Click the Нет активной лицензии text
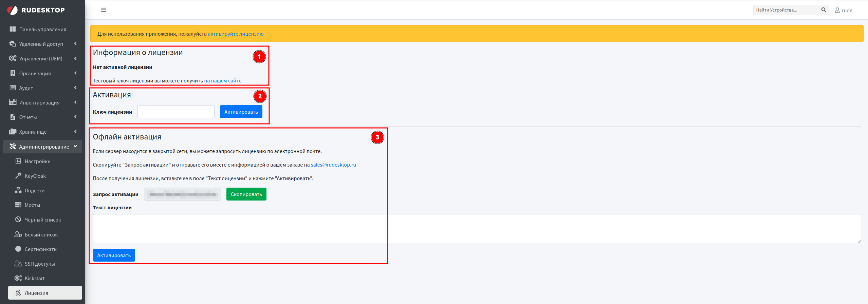The width and height of the screenshot is (868, 304). point(123,67)
